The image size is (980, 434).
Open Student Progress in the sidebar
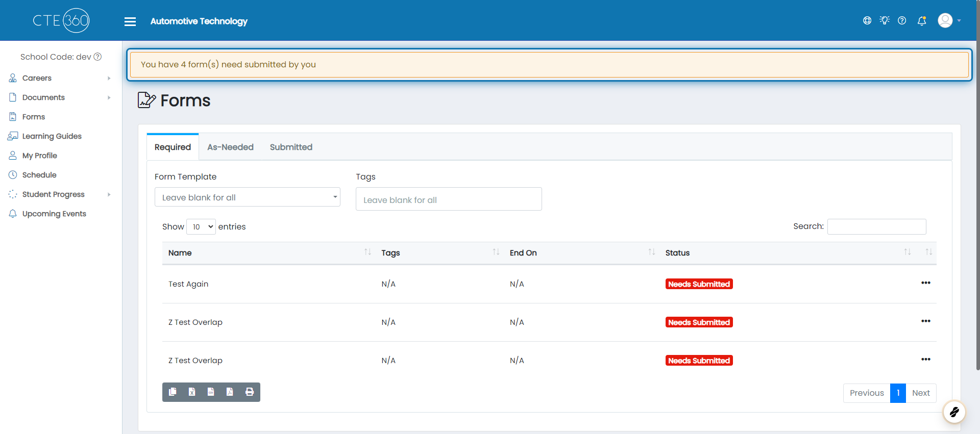[x=53, y=194]
